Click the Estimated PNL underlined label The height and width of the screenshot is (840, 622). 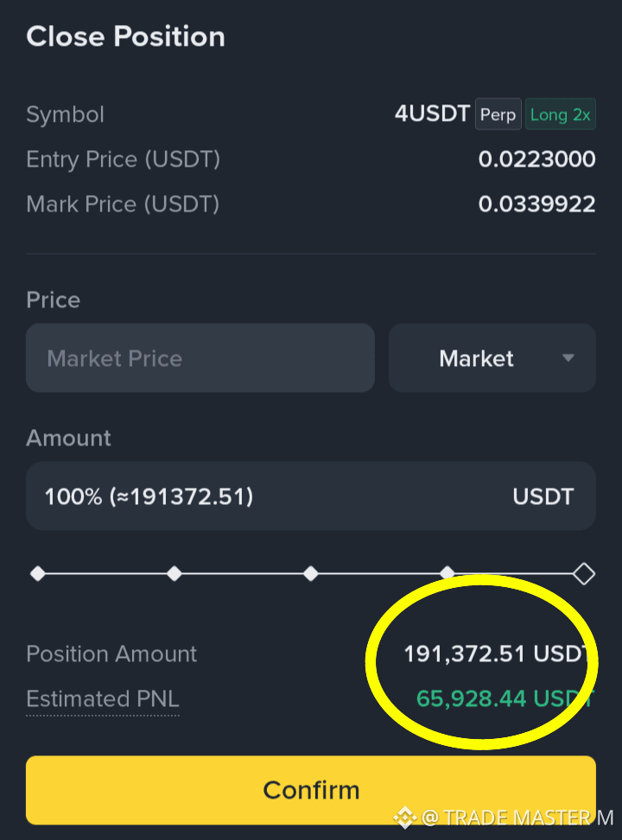[103, 699]
